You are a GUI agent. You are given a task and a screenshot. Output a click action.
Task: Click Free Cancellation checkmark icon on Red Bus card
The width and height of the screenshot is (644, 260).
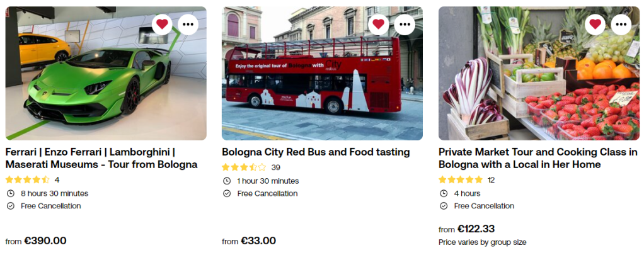[x=227, y=193]
